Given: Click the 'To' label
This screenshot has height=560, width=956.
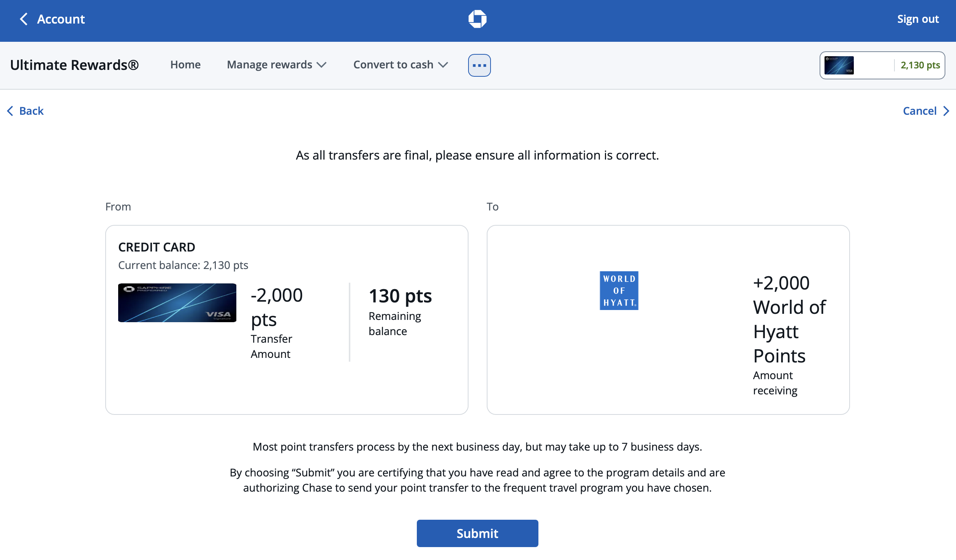Looking at the screenshot, I should coord(492,207).
